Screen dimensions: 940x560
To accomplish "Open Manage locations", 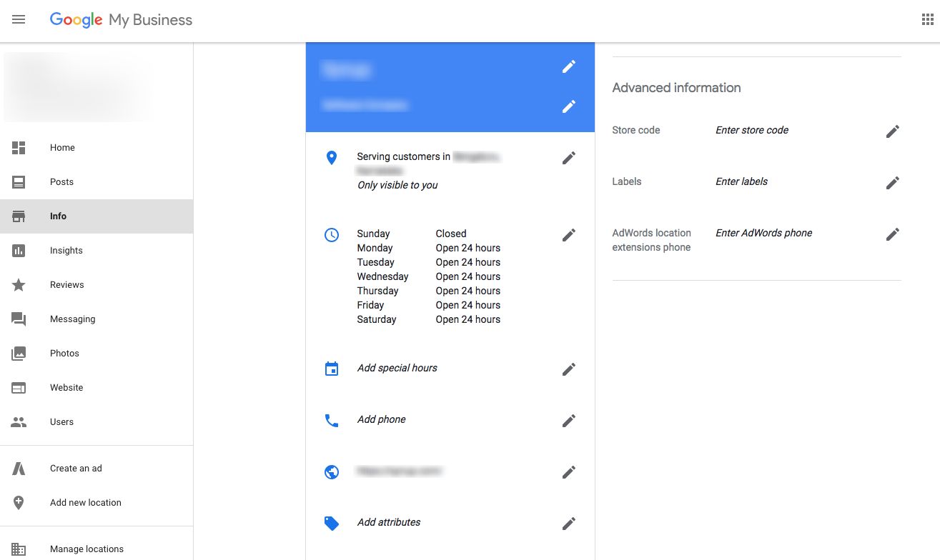I will click(x=86, y=549).
